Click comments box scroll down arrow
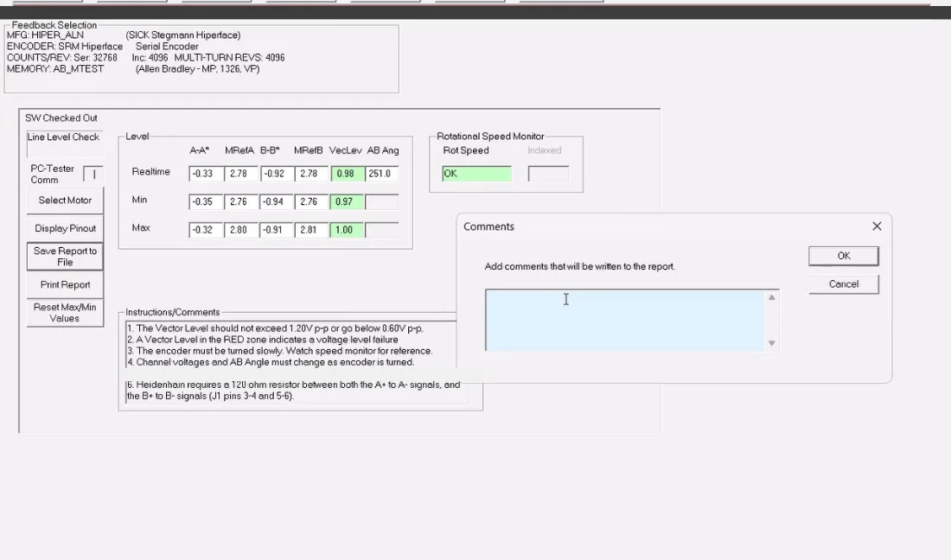 click(771, 343)
